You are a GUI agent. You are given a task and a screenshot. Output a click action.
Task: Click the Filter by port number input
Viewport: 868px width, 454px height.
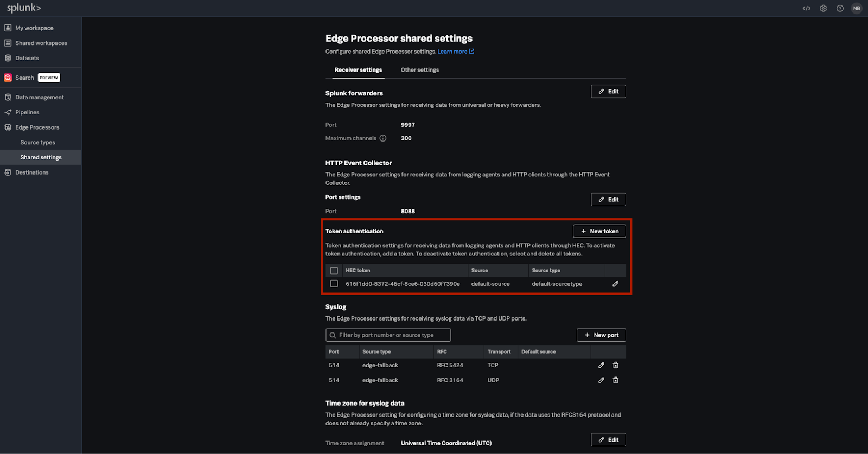[x=388, y=335]
